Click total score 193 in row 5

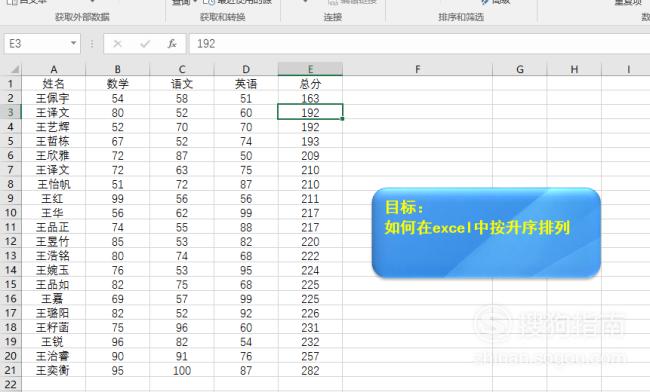(x=310, y=141)
